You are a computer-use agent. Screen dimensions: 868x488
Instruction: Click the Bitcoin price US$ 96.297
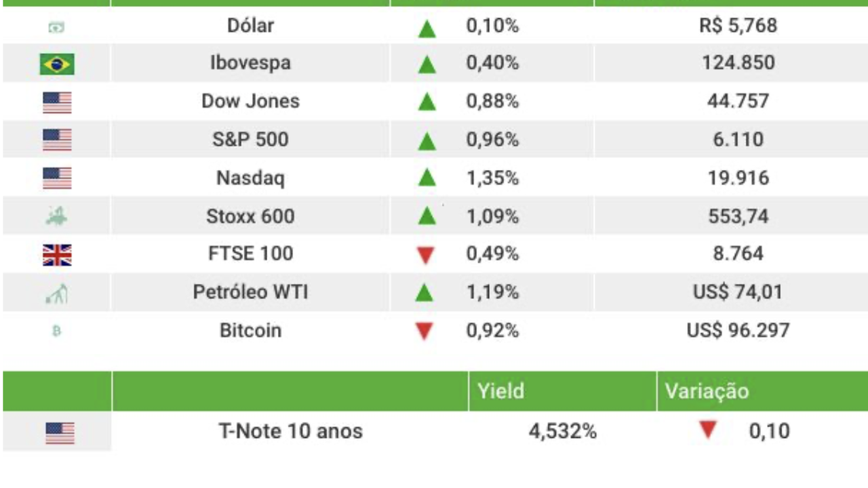738,331
